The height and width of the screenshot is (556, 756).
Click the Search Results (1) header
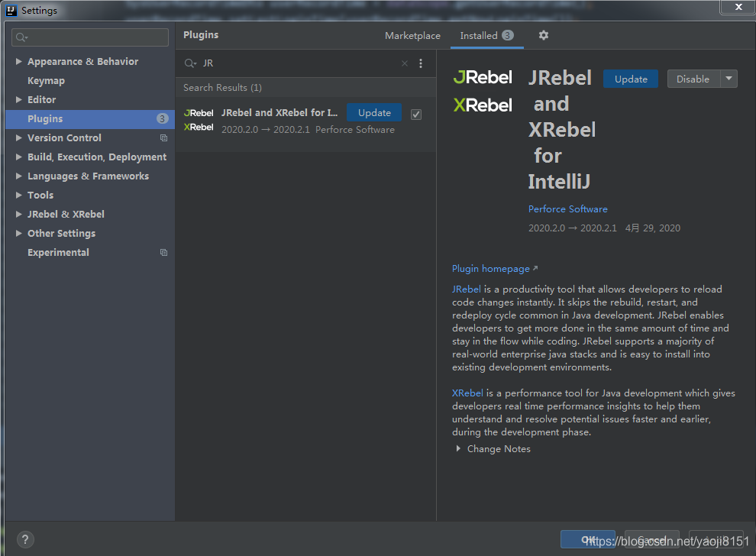[222, 88]
